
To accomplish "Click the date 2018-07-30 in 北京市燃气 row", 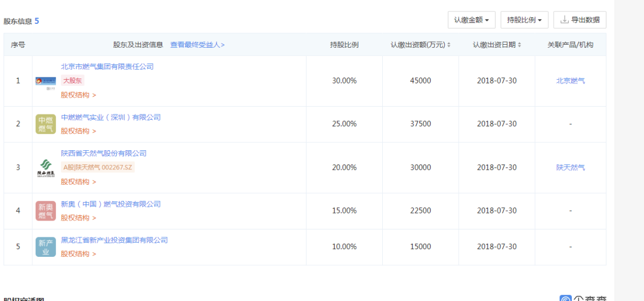I will point(497,81).
